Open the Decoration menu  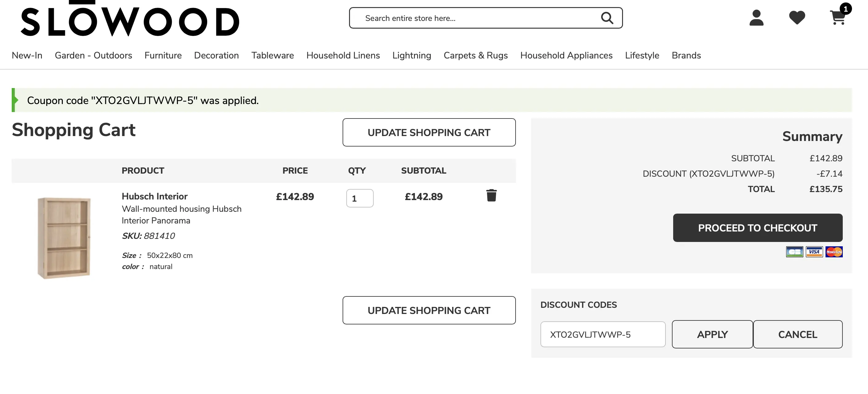(216, 55)
